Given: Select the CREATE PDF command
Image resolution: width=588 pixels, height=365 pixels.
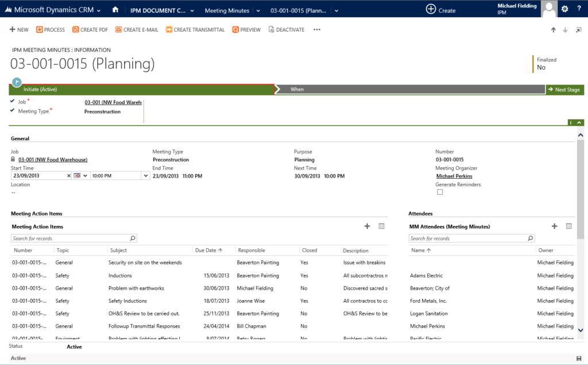Looking at the screenshot, I should 90,29.
